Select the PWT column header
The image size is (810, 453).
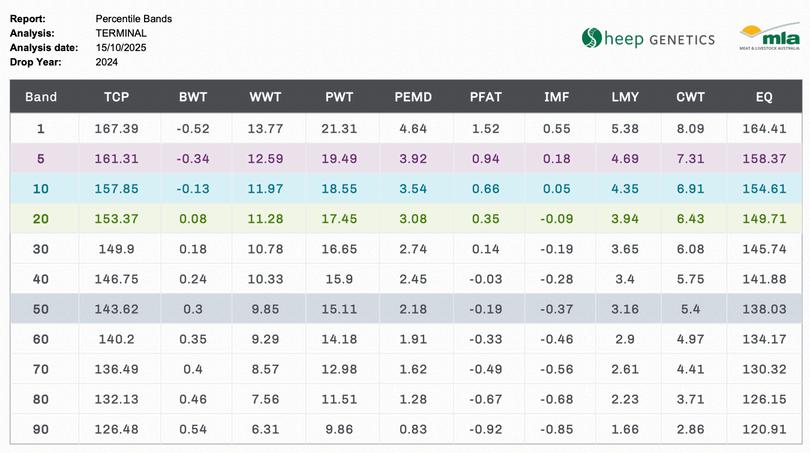(x=339, y=97)
